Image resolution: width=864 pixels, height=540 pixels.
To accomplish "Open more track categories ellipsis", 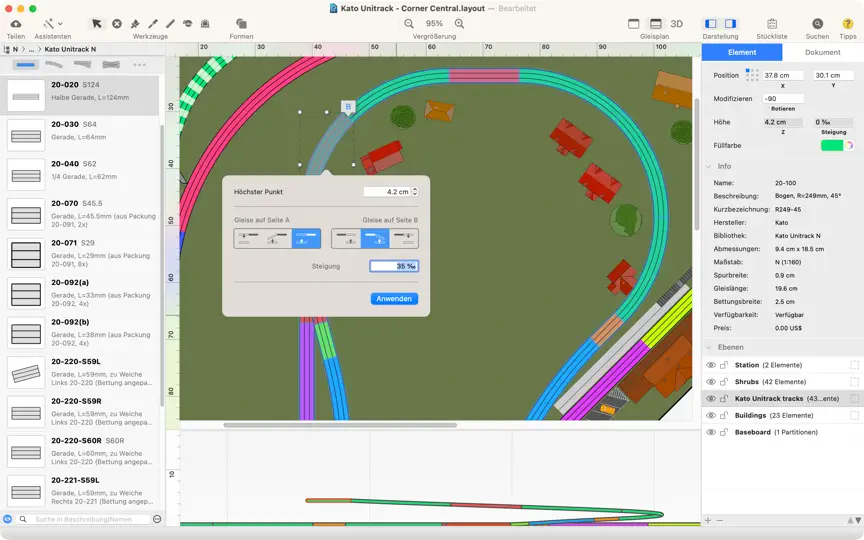I will [139, 64].
